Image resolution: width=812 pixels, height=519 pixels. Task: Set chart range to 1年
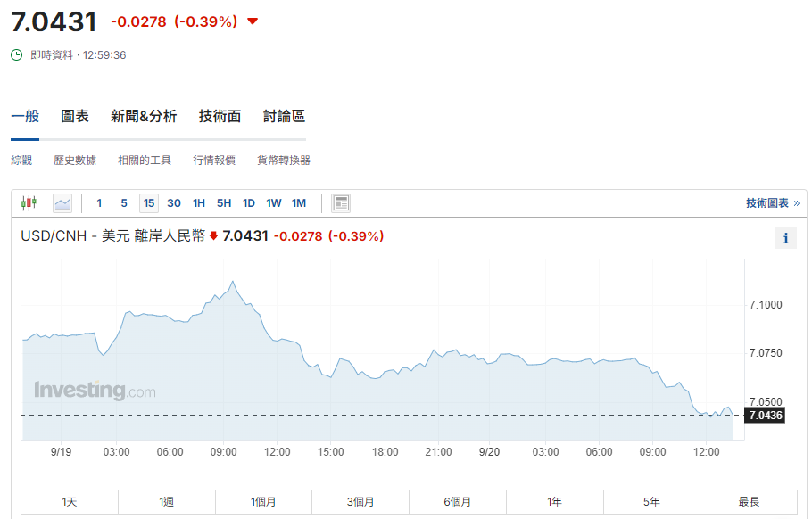[554, 502]
